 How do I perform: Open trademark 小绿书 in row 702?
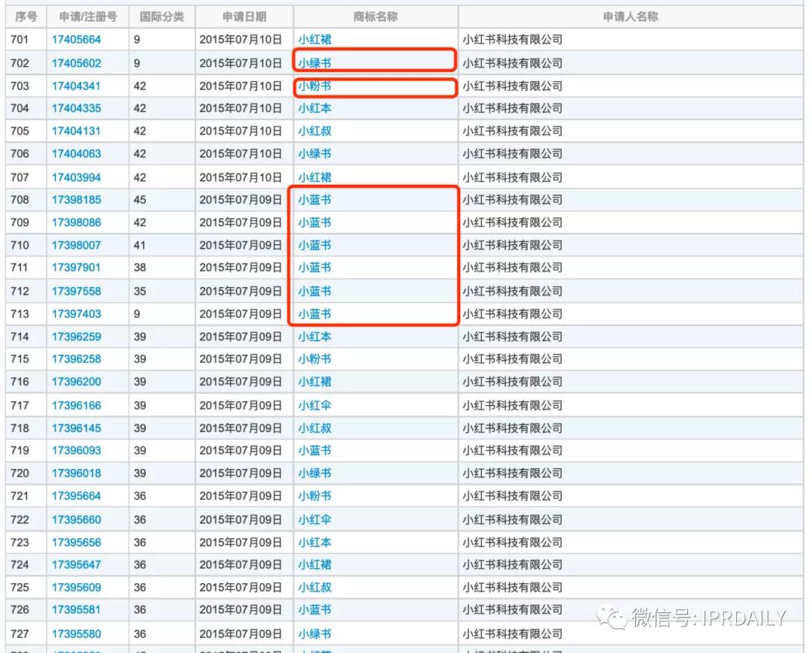tap(314, 63)
